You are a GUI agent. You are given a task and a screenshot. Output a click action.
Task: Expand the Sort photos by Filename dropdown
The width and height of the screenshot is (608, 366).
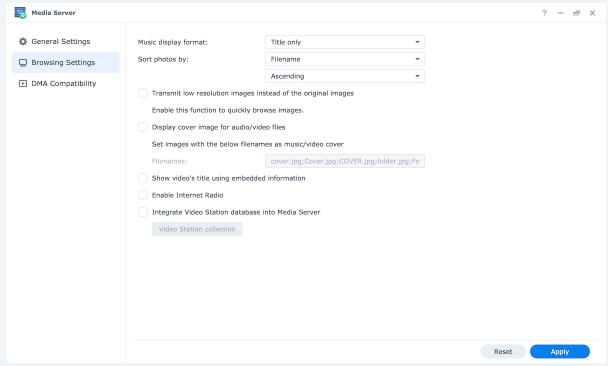click(345, 59)
